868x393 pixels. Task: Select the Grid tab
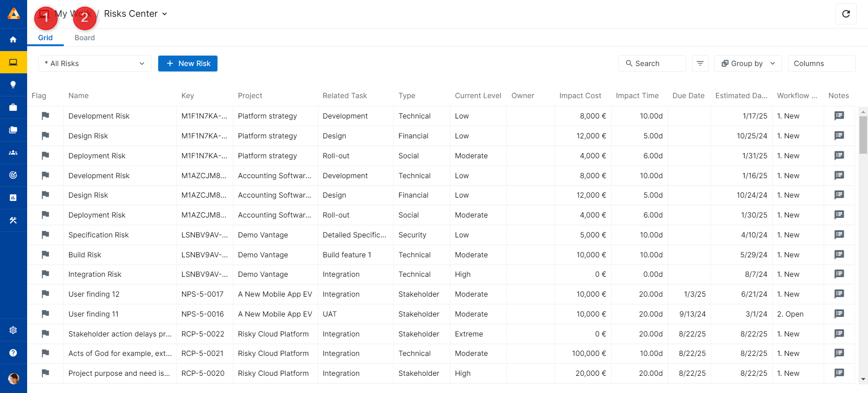tap(45, 38)
